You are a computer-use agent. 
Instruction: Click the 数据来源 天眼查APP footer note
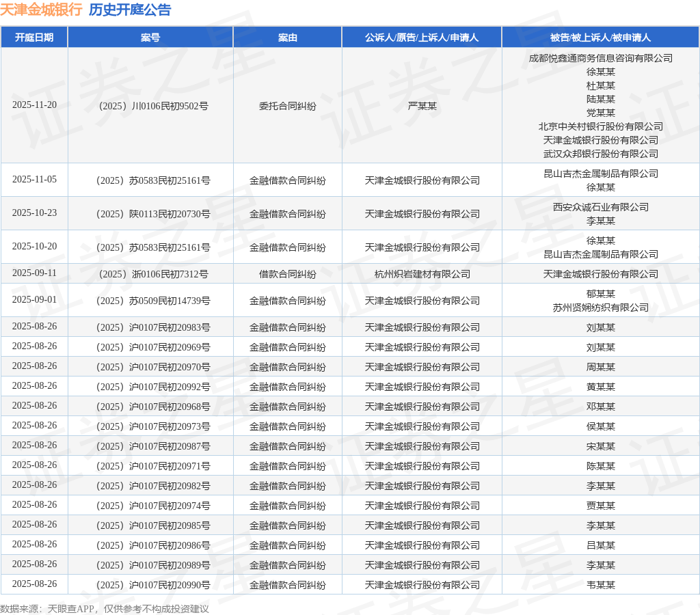pos(104,609)
